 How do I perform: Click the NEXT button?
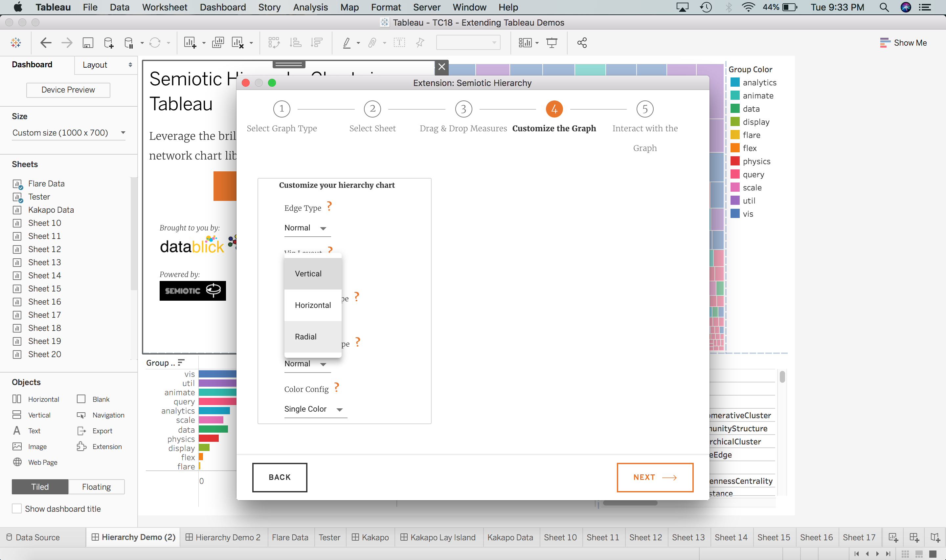(655, 477)
